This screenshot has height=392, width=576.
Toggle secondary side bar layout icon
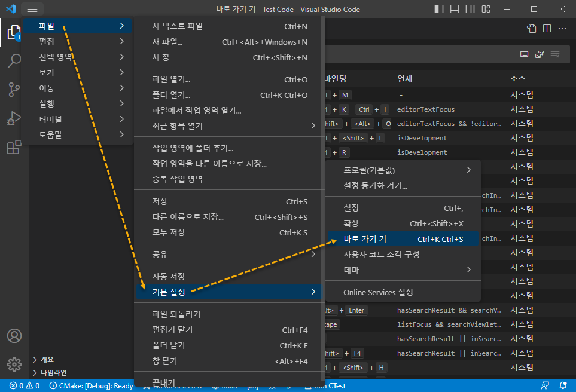(x=470, y=9)
